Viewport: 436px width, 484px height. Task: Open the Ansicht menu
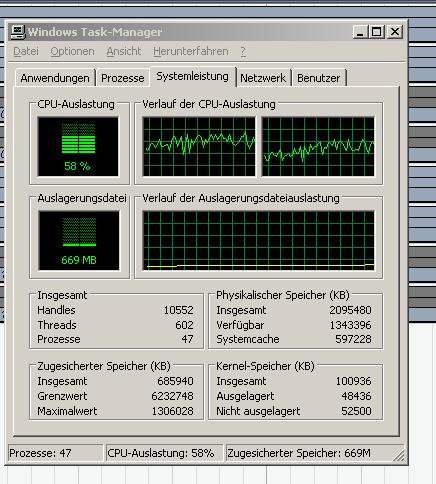point(124,51)
